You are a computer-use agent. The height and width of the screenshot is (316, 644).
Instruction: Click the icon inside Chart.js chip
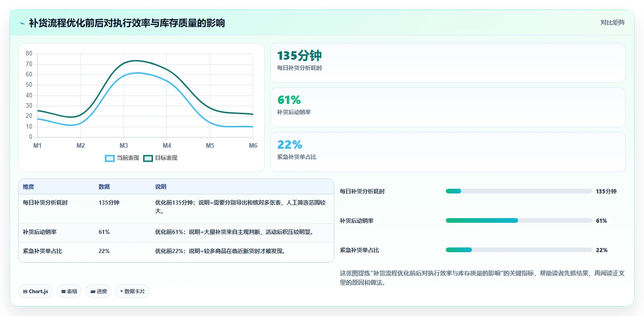point(25,292)
